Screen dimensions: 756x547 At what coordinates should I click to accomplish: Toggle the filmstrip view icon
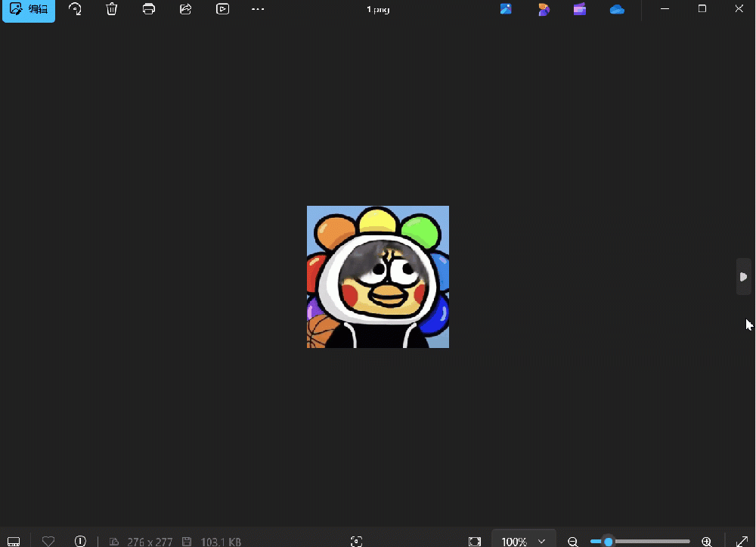(x=14, y=541)
